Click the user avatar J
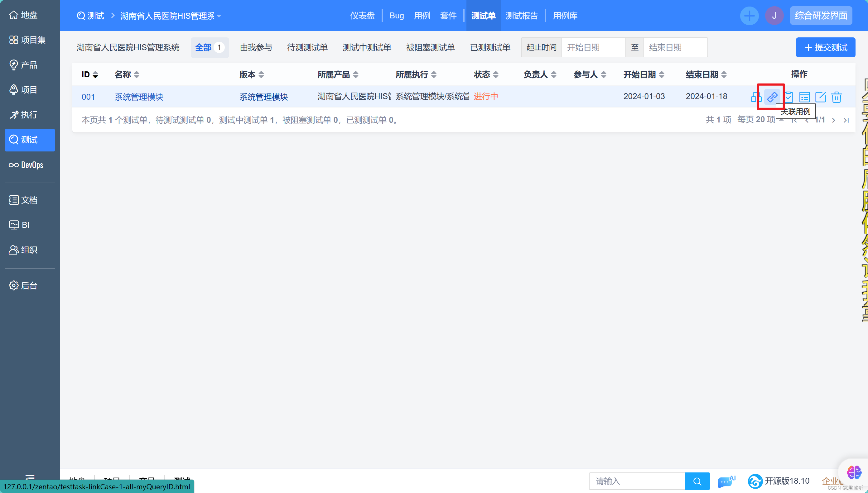 tap(774, 16)
